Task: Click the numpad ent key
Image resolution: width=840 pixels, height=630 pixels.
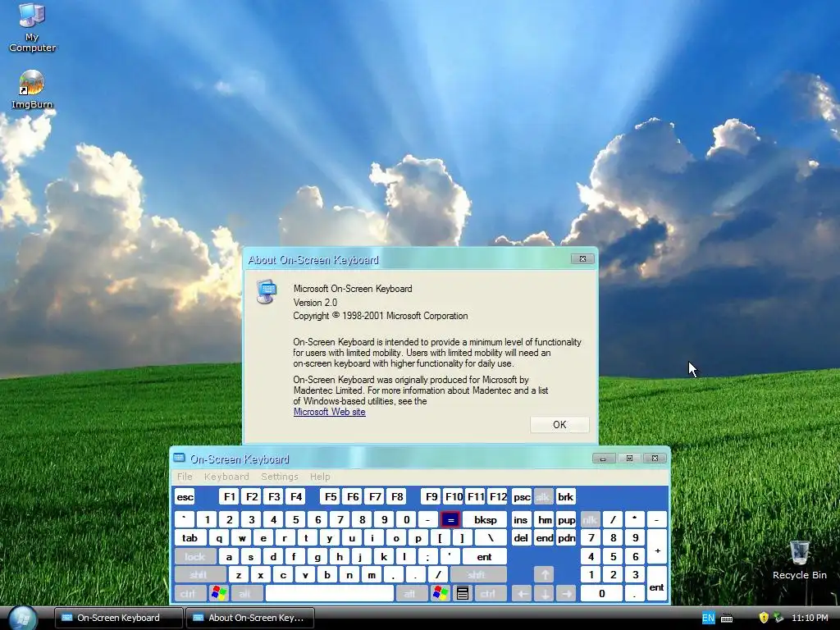Action: pyautogui.click(x=657, y=584)
